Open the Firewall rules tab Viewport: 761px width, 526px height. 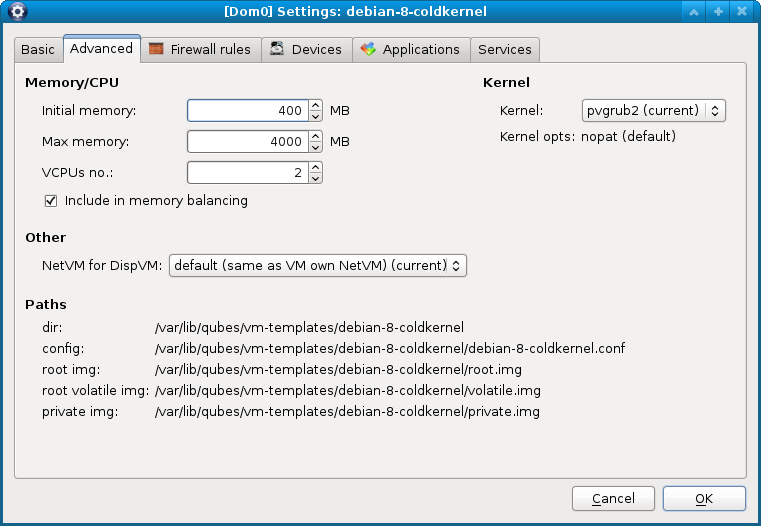tap(201, 49)
